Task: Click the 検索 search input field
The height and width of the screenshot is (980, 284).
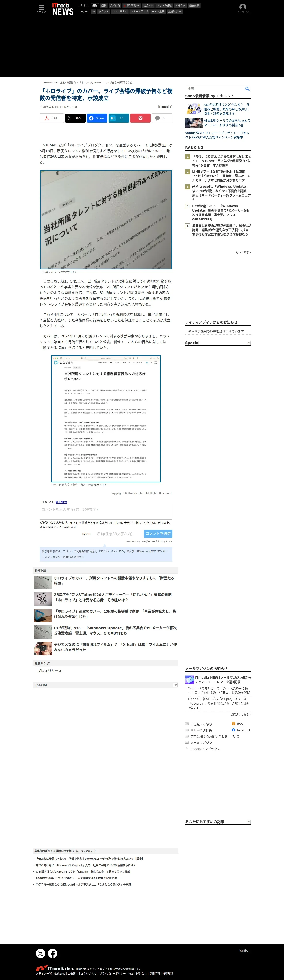Action: (x=215, y=89)
